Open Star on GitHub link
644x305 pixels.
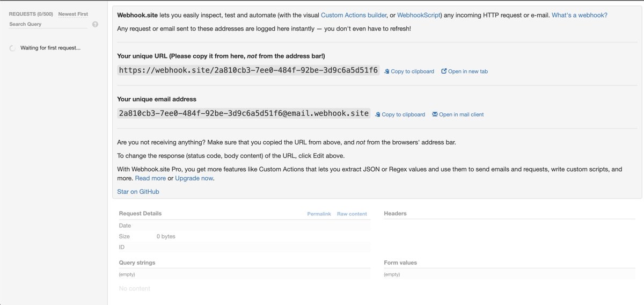[x=138, y=192]
